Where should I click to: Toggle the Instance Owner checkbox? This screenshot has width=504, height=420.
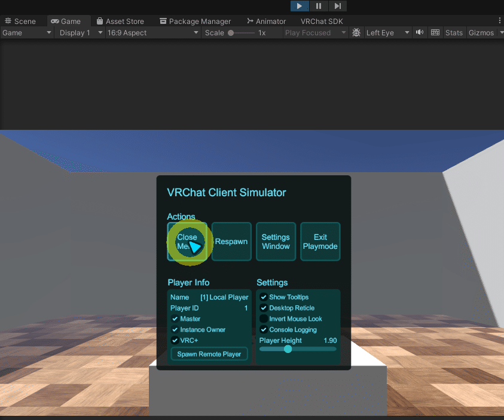[x=175, y=330]
